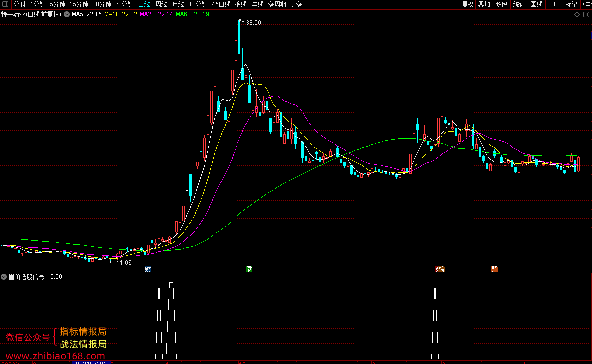Add stock to 自选 watchlist

pyautogui.click(x=587, y=4)
